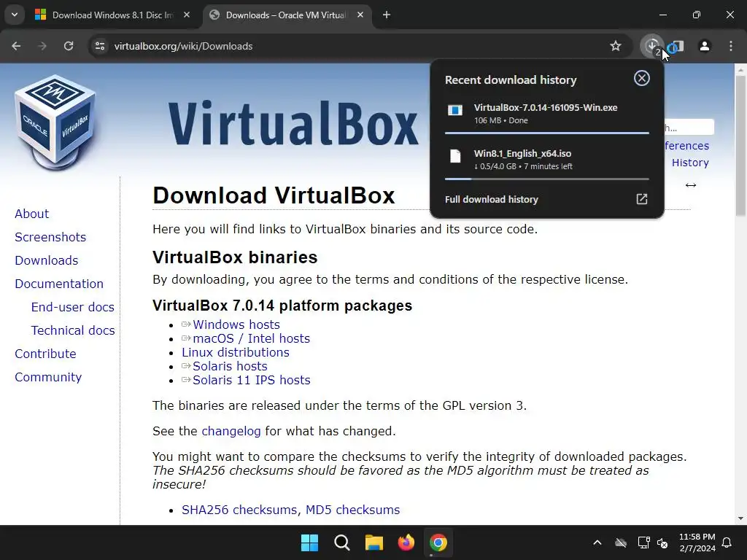Open the changelog link
The image size is (747, 560).
click(x=231, y=432)
